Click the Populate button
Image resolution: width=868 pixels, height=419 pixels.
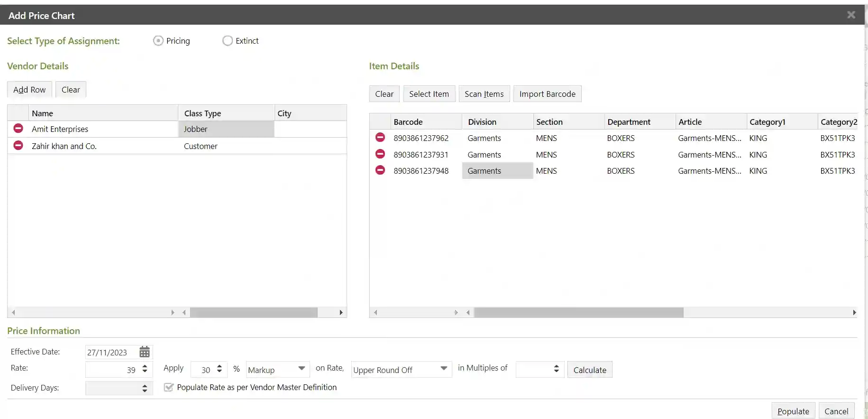point(793,411)
